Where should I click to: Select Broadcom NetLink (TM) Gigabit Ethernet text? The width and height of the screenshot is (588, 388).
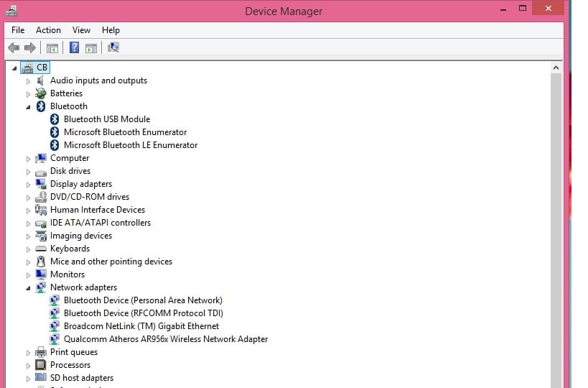pyautogui.click(x=141, y=326)
